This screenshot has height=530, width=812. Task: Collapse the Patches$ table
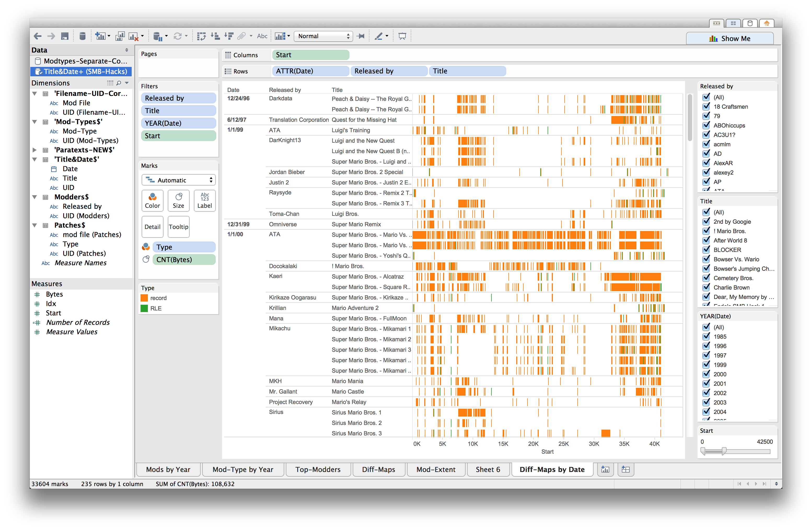tap(35, 225)
